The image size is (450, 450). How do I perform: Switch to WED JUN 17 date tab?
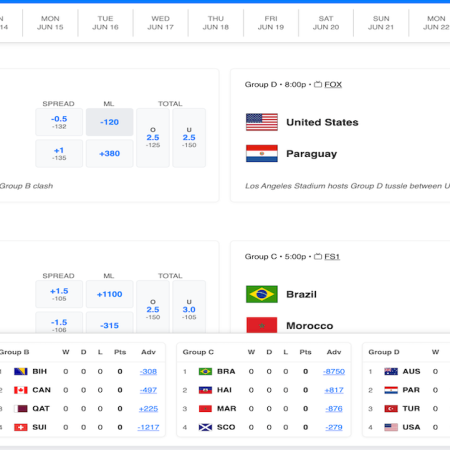(x=161, y=23)
